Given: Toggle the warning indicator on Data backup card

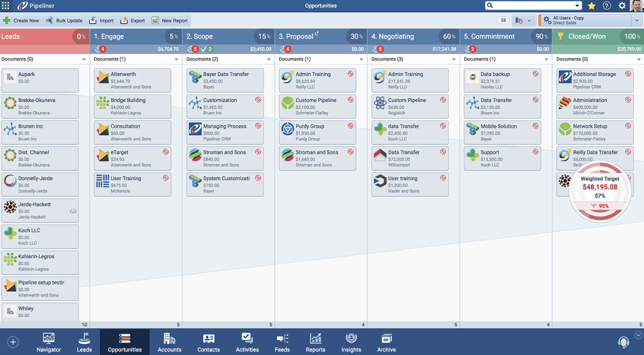Looking at the screenshot, I should click(x=535, y=74).
